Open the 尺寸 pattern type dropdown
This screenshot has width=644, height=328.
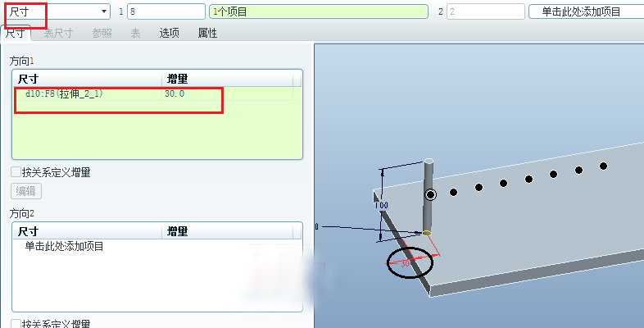click(57, 11)
